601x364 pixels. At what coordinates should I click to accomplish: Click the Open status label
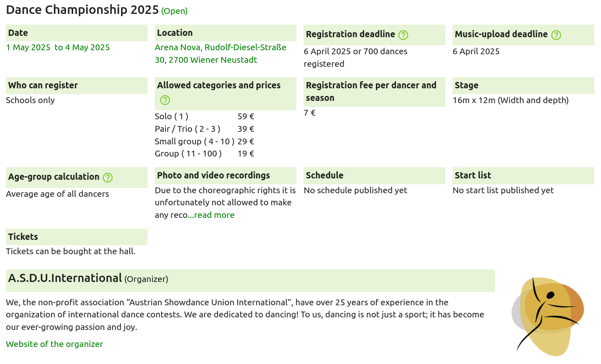174,11
